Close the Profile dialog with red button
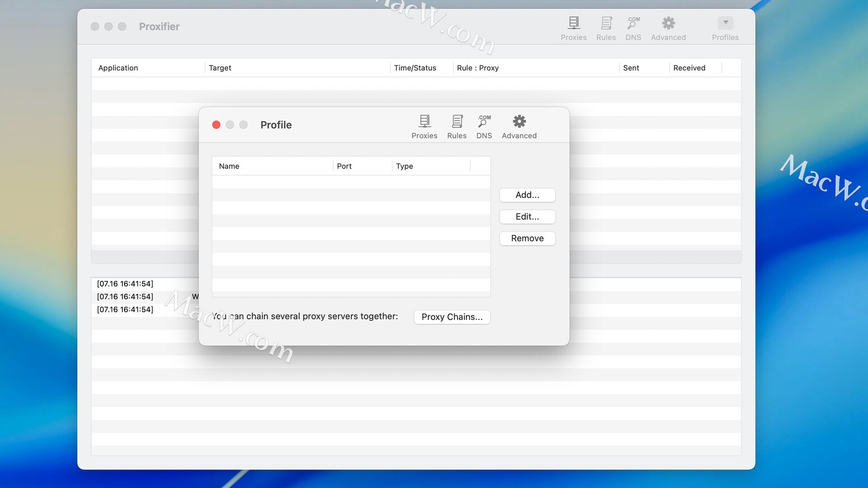 (x=216, y=125)
